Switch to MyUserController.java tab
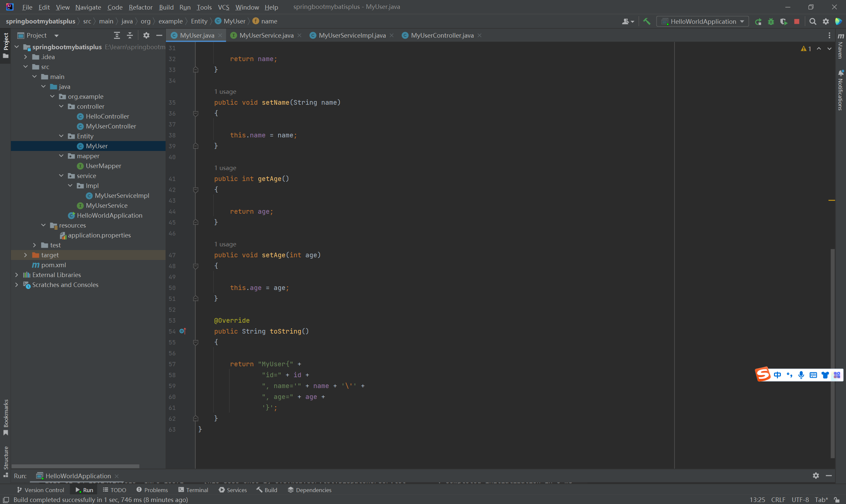The image size is (846, 504). pyautogui.click(x=442, y=35)
